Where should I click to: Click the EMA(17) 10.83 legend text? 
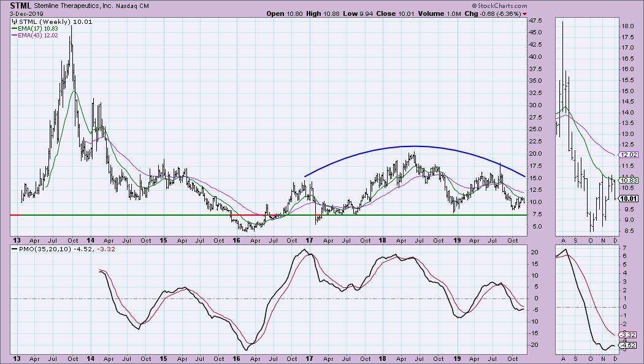[x=38, y=29]
